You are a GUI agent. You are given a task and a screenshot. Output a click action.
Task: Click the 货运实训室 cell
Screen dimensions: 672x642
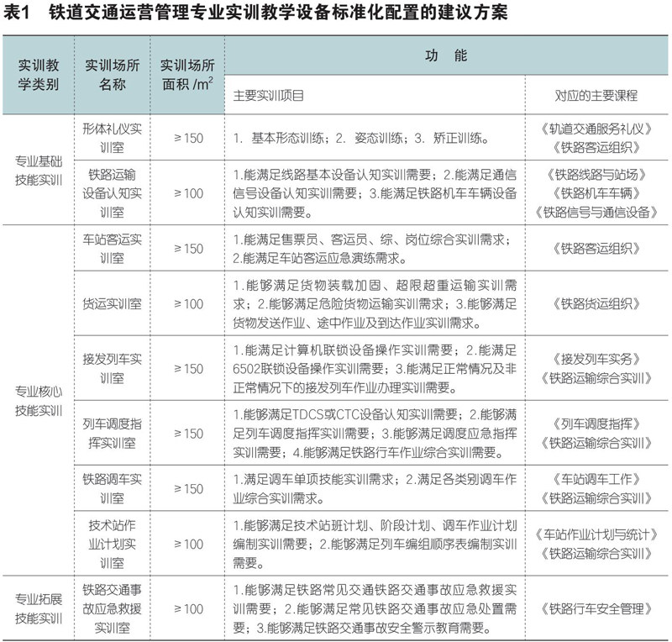(x=112, y=303)
